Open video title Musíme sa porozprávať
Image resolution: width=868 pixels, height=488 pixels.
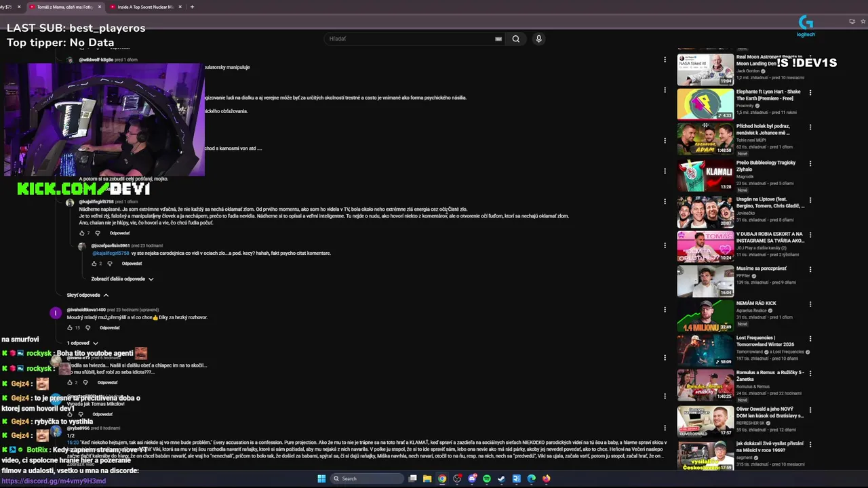[762, 268]
